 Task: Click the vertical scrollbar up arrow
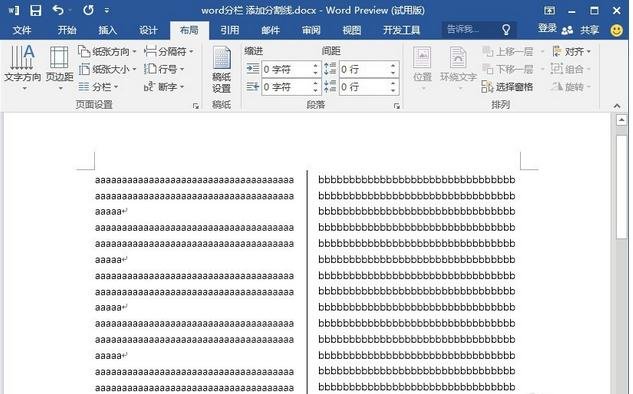pos(621,120)
